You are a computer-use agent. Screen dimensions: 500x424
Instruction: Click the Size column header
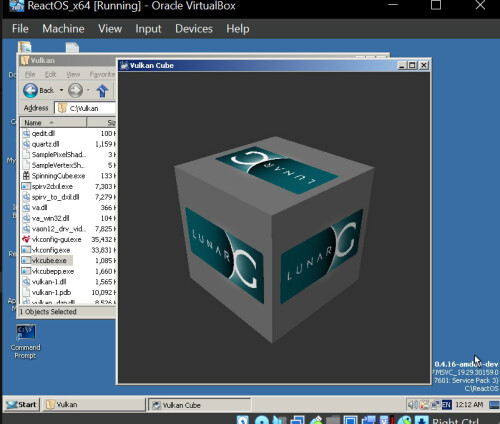click(x=101, y=123)
